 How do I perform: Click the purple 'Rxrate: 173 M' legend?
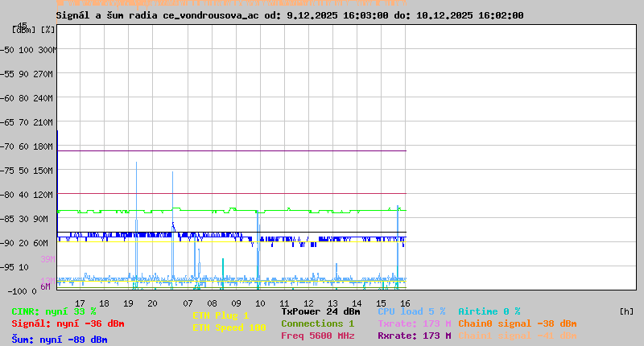(x=415, y=336)
